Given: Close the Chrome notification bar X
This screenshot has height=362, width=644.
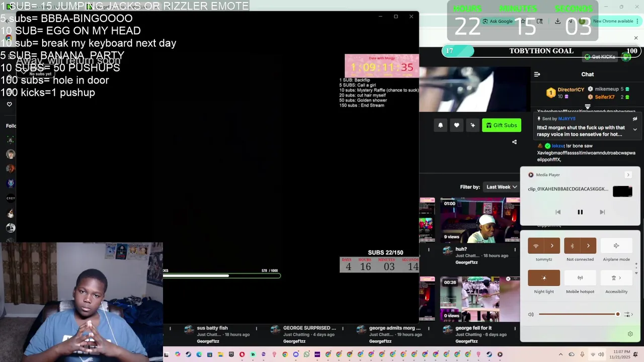Looking at the screenshot, I should point(636,38).
